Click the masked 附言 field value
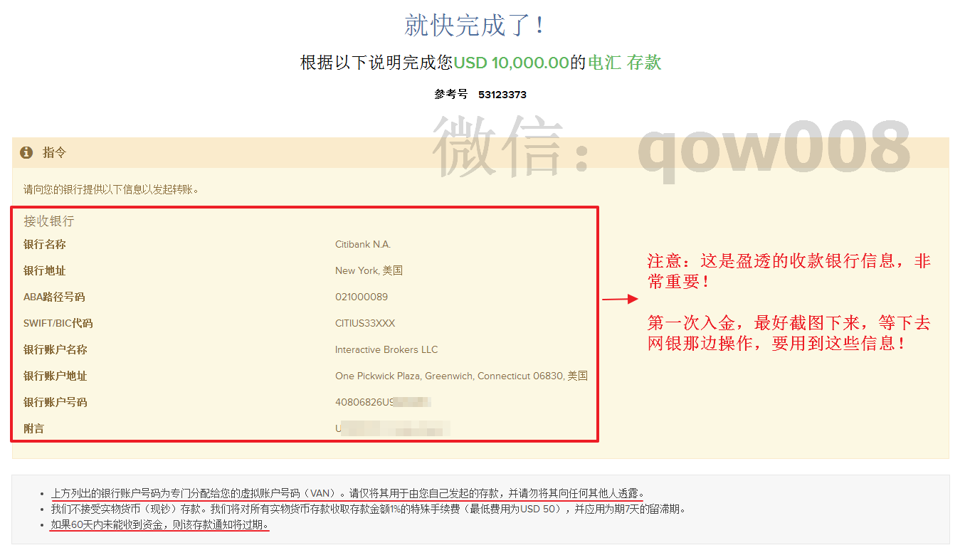Screen dimensions: 965x560 click(392, 428)
